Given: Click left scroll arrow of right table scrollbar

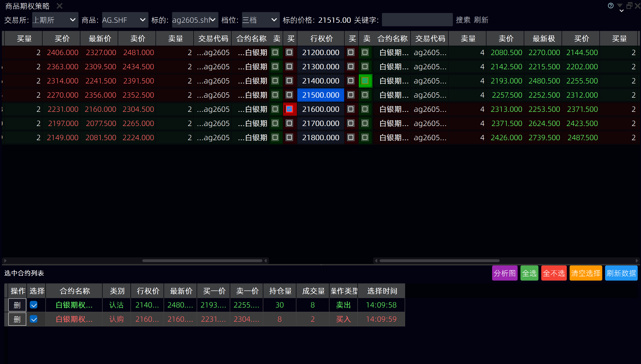Looking at the screenshot, I should click(x=376, y=261).
